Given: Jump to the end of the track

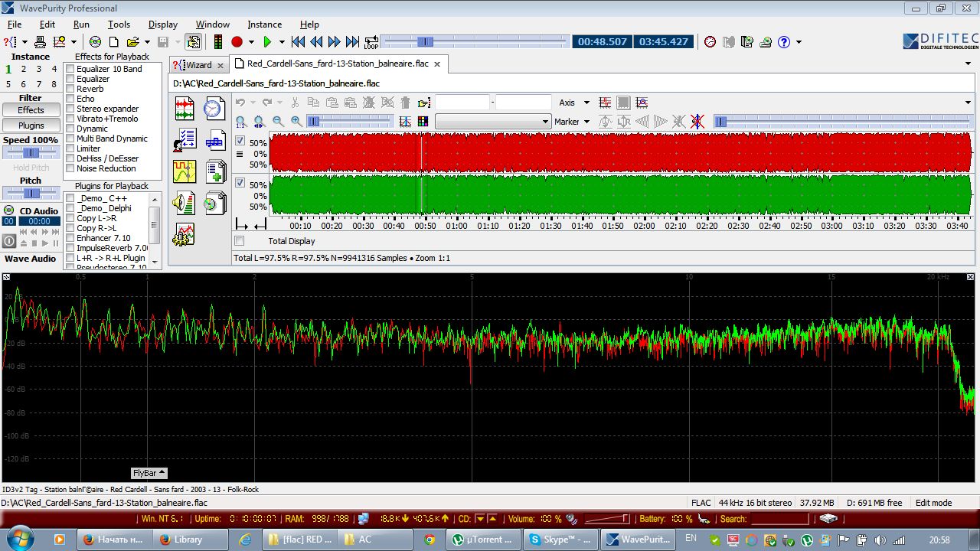Looking at the screenshot, I should pyautogui.click(x=352, y=42).
